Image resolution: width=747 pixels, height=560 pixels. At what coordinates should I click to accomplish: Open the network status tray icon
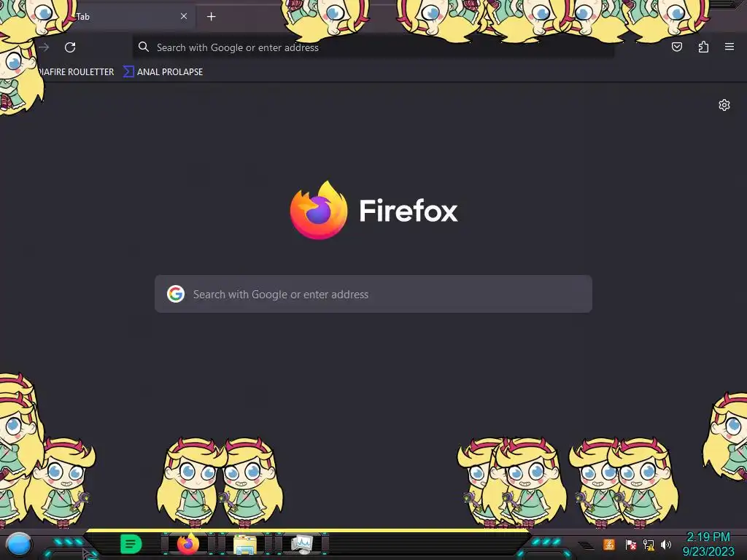pyautogui.click(x=649, y=544)
